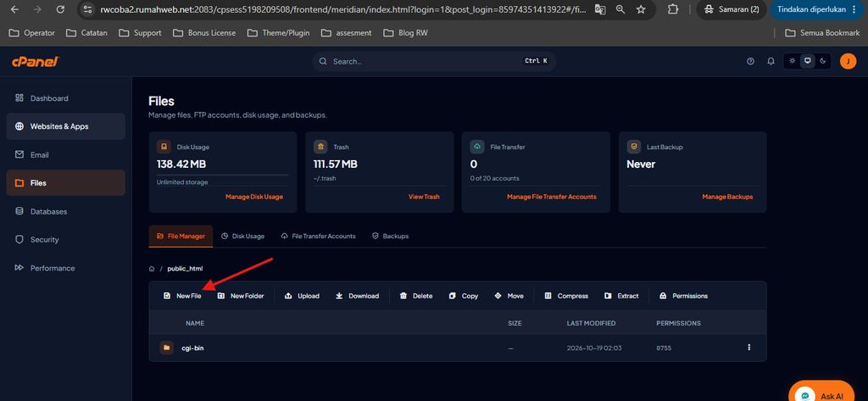Image resolution: width=868 pixels, height=401 pixels.
Task: Click public_html in the breadcrumb
Action: tap(185, 269)
